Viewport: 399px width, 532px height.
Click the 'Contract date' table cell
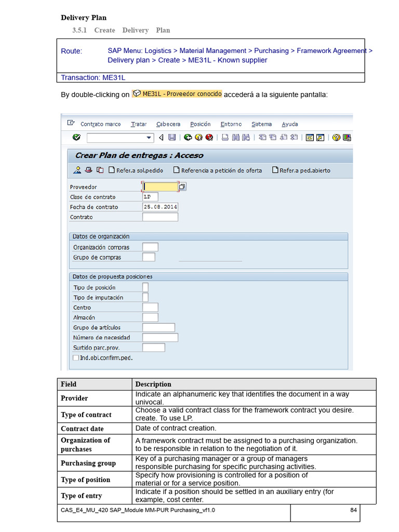(x=95, y=429)
